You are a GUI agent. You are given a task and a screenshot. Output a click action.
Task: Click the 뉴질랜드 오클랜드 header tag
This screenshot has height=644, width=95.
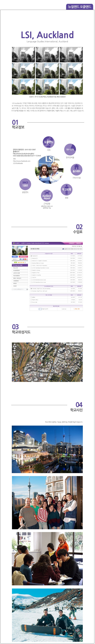point(80,7)
